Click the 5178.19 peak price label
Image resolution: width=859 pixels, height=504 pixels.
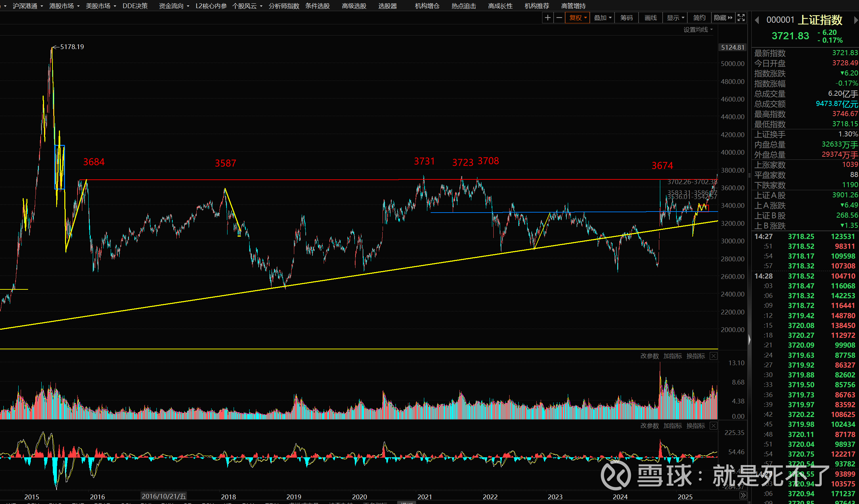coord(72,47)
